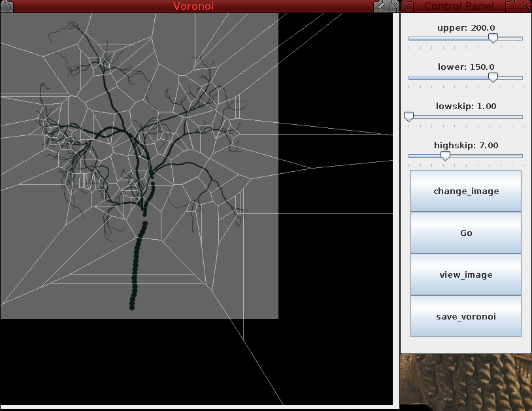Image resolution: width=532 pixels, height=411 pixels.
Task: Click the 'highskip: 7.00' label
Action: 465,145
